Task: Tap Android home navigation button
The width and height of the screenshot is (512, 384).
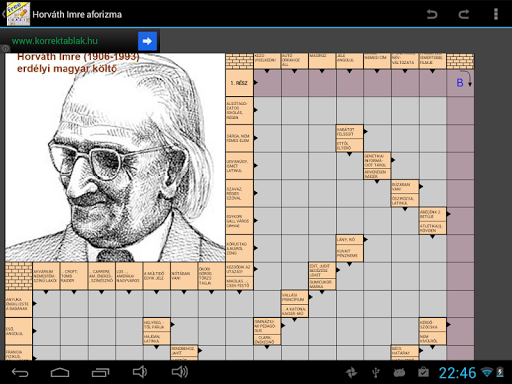Action: pos(60,372)
